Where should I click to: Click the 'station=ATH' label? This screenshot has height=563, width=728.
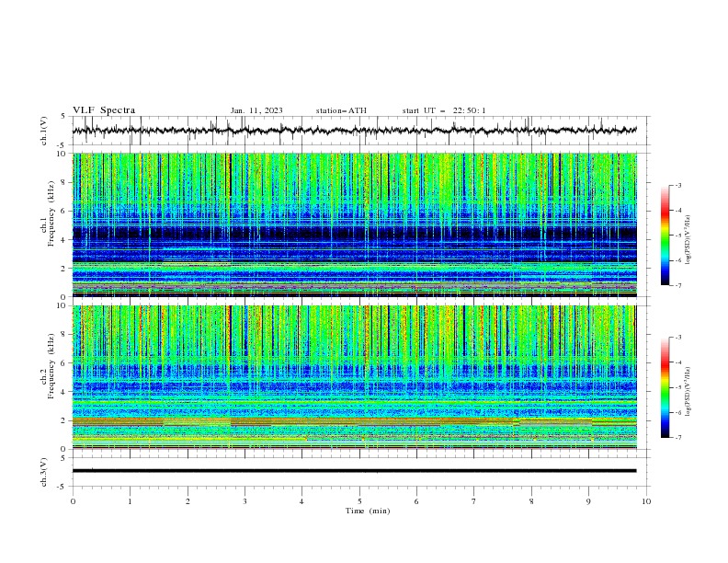click(x=341, y=110)
